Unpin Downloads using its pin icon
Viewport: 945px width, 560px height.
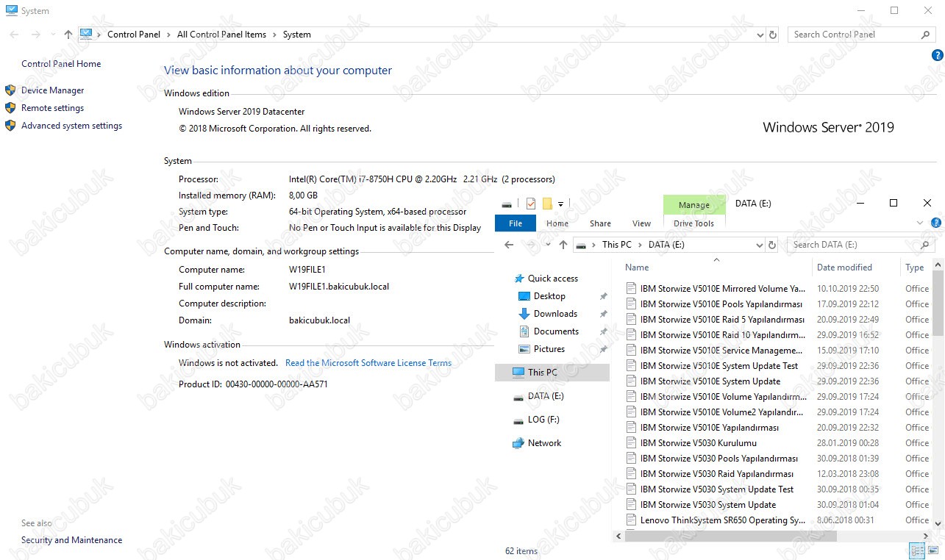(x=603, y=314)
